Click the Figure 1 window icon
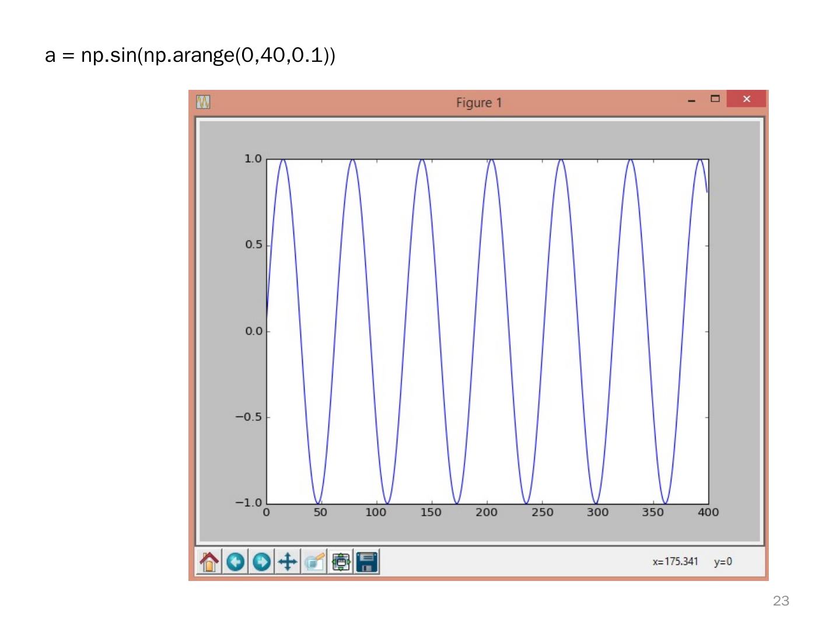This screenshot has height=630, width=840. (x=203, y=102)
